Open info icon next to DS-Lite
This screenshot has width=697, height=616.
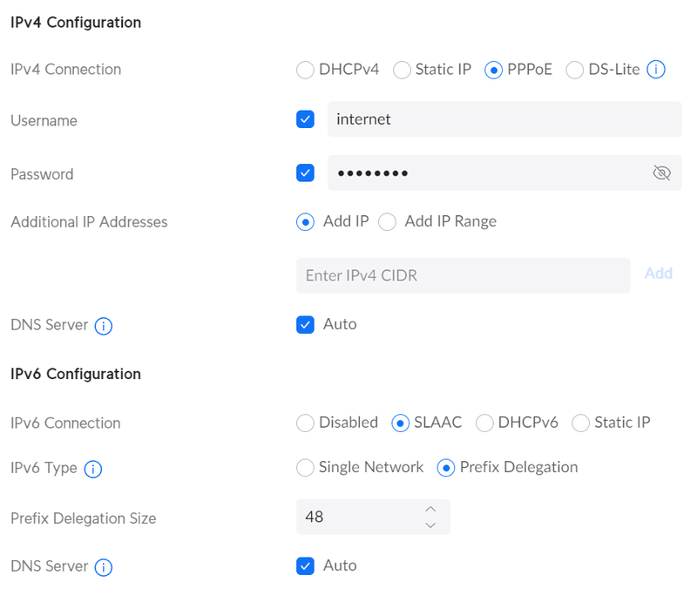pos(656,70)
